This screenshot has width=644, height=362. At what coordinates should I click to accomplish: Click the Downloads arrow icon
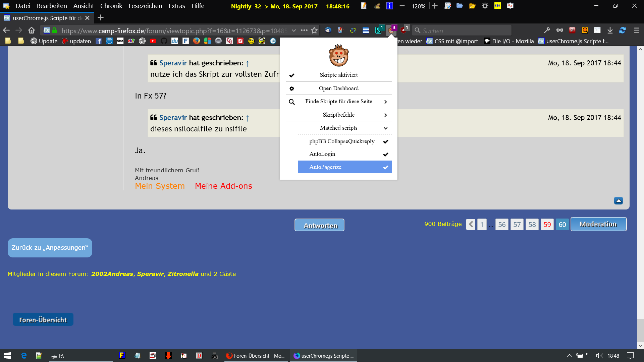(610, 30)
